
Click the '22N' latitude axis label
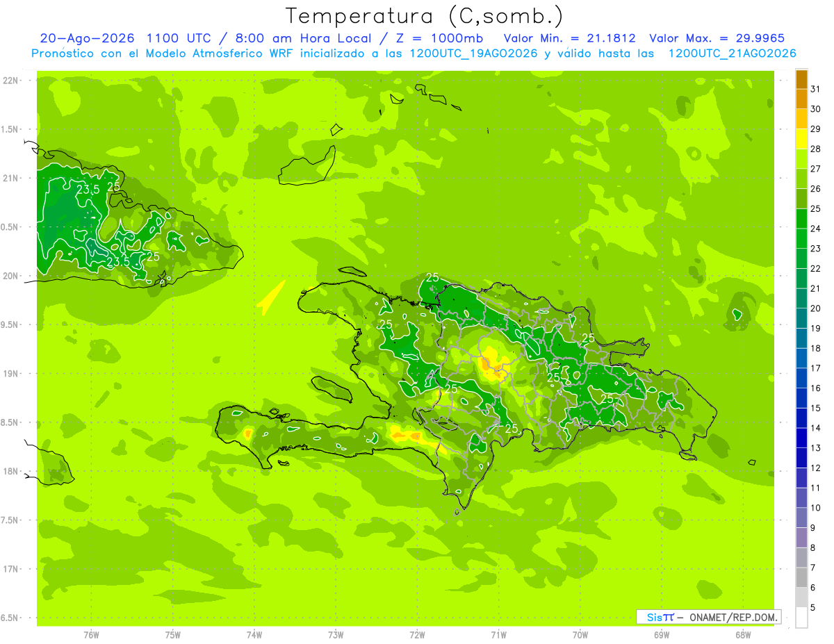[10, 80]
